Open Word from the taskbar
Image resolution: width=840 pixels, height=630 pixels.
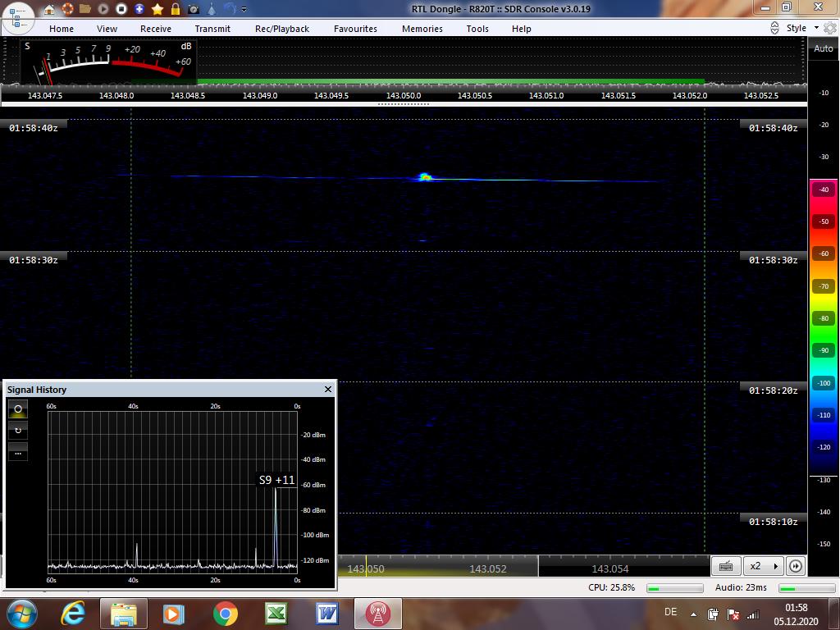pyautogui.click(x=326, y=614)
